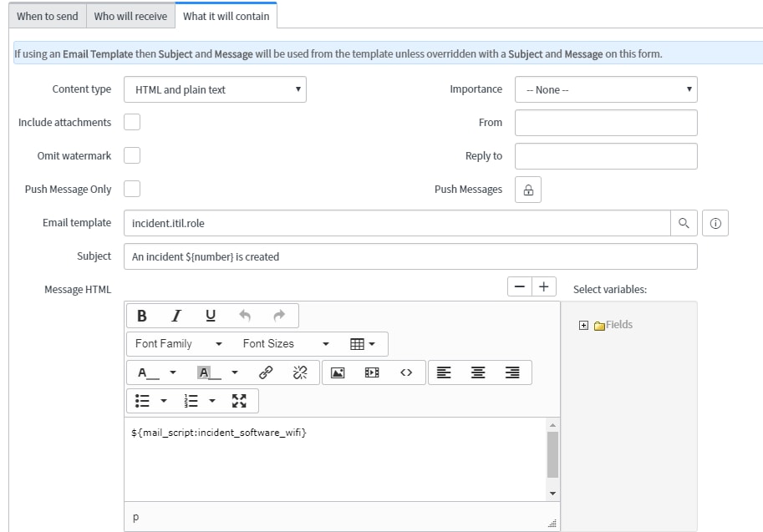Apply underline formatting in the editor
763x532 pixels.
coord(211,316)
